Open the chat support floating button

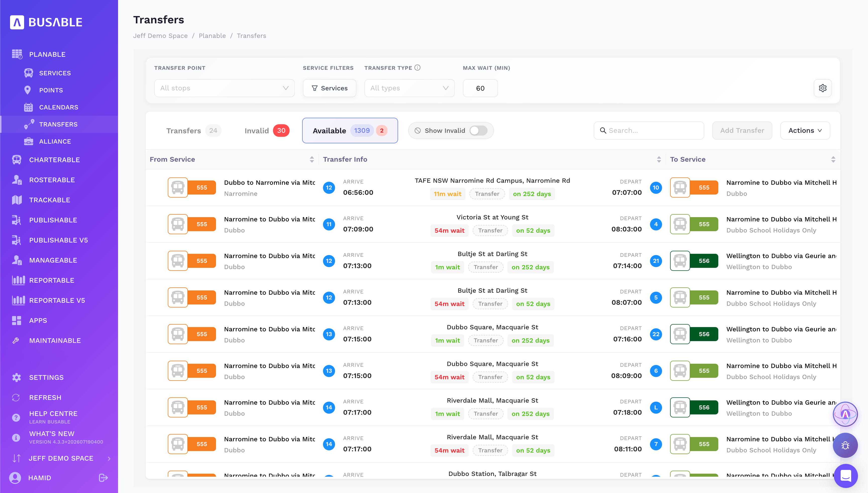coord(845,476)
